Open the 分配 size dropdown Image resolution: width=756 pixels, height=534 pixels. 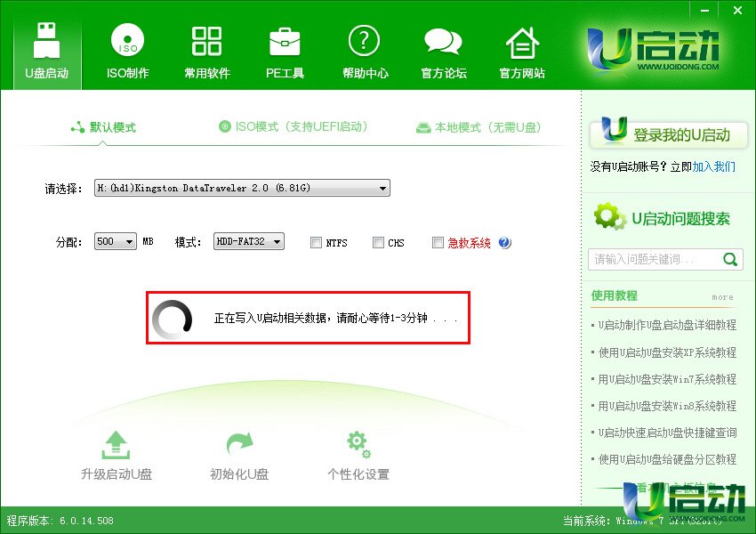(x=115, y=241)
